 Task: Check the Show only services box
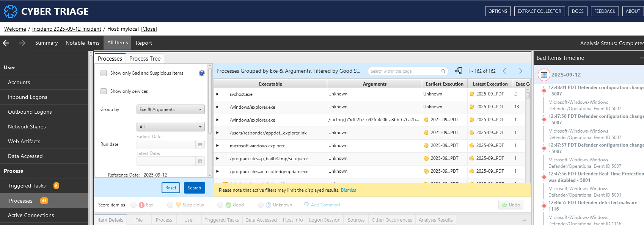[x=104, y=91]
